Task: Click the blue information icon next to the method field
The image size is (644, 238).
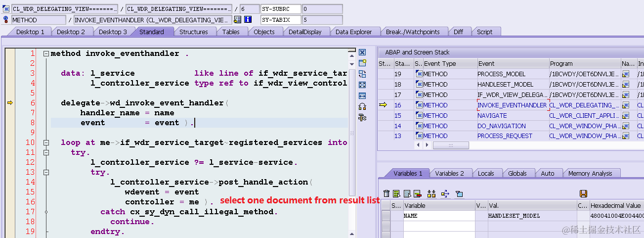Action: tap(248, 20)
